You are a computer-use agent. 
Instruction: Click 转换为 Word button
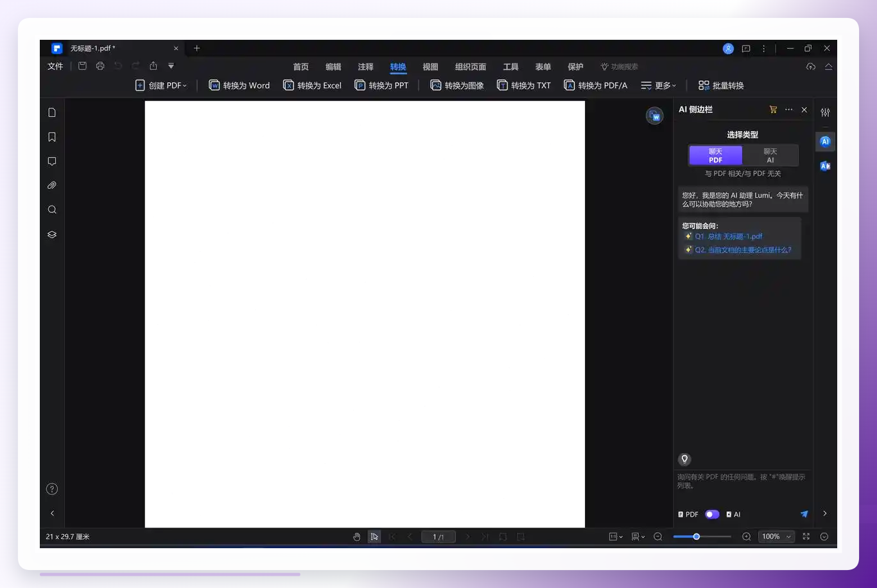click(239, 85)
